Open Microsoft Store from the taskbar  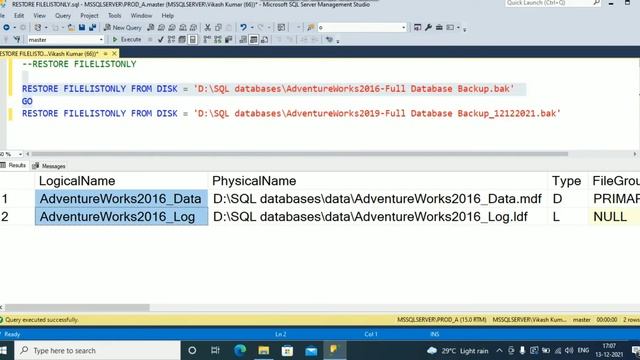[x=287, y=350]
